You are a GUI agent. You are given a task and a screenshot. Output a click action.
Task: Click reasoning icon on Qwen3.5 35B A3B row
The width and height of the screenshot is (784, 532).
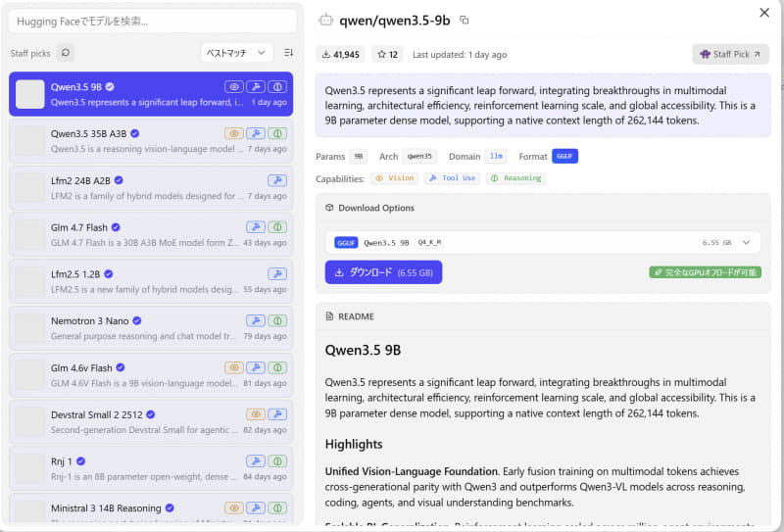point(277,133)
